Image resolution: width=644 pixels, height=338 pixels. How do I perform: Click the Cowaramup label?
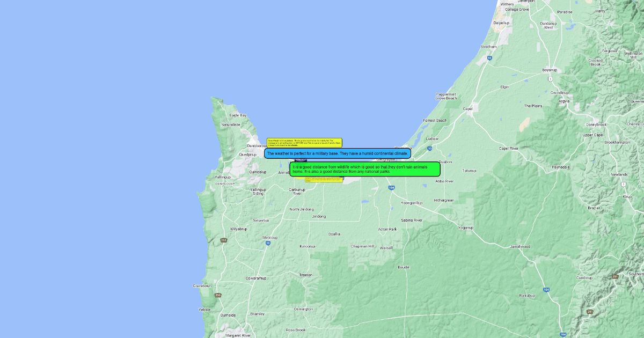255,278
